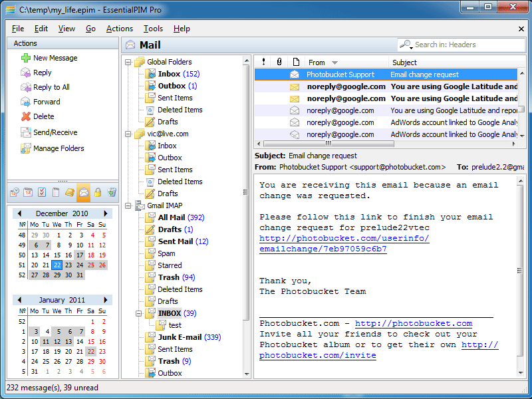Open the Contacts address book icon
The width and height of the screenshot is (532, 399).
tap(70, 192)
